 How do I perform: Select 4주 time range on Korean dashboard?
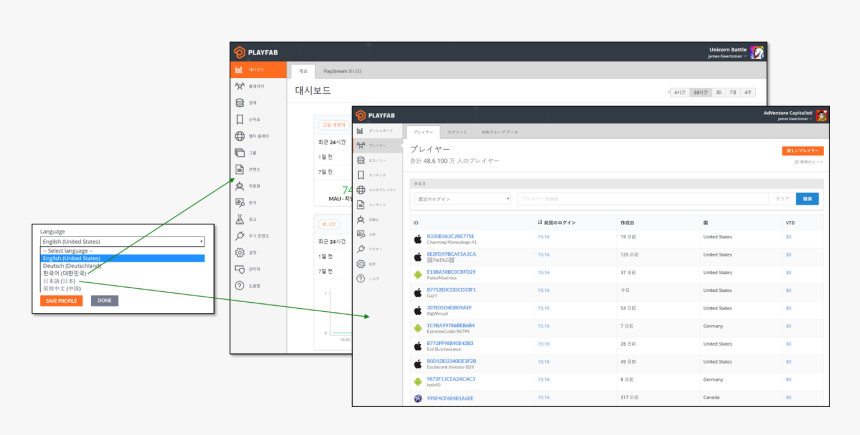(x=748, y=93)
